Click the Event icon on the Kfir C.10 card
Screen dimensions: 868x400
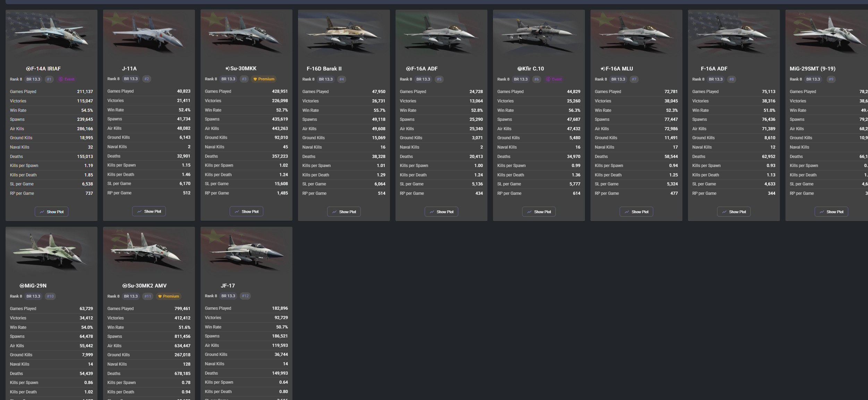[x=548, y=79]
